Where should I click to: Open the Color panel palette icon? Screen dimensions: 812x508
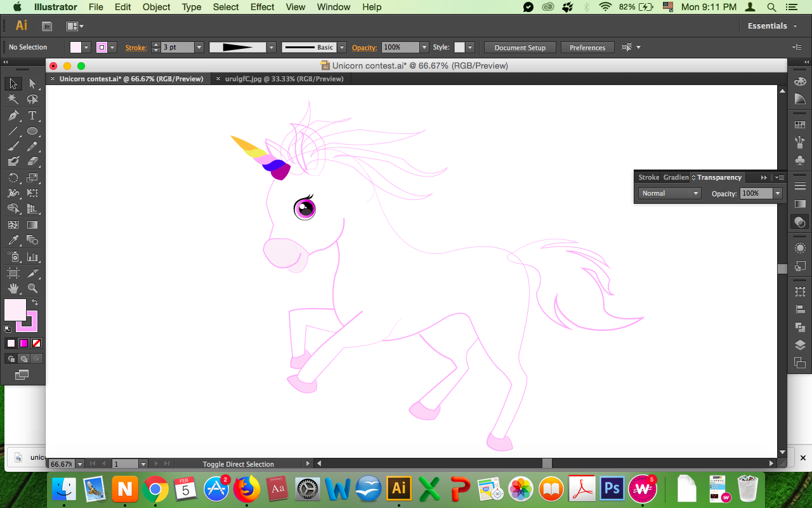coord(800,83)
